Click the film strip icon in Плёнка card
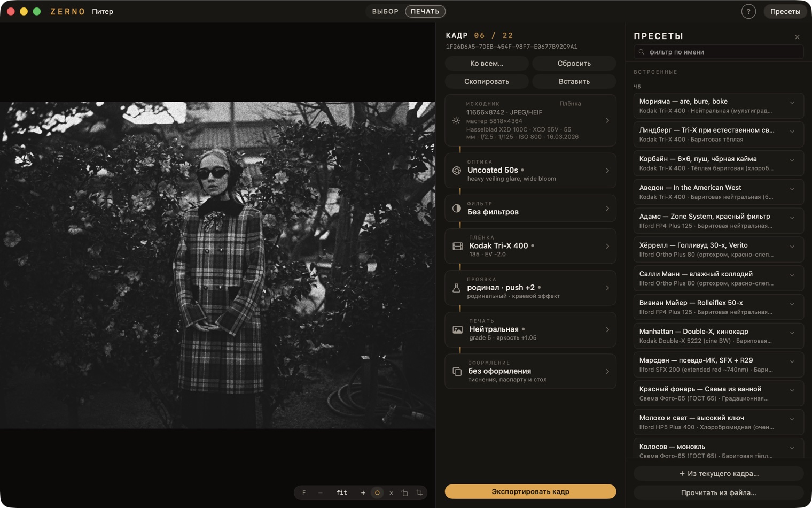 click(x=458, y=246)
